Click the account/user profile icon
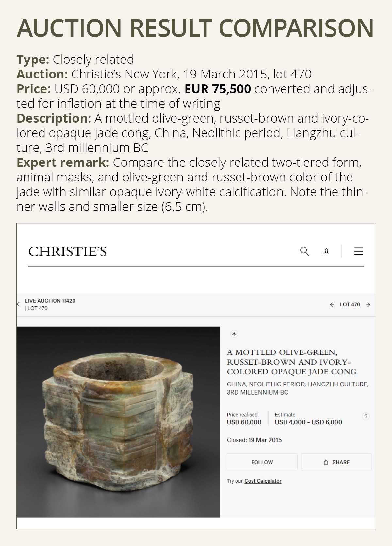 [326, 251]
